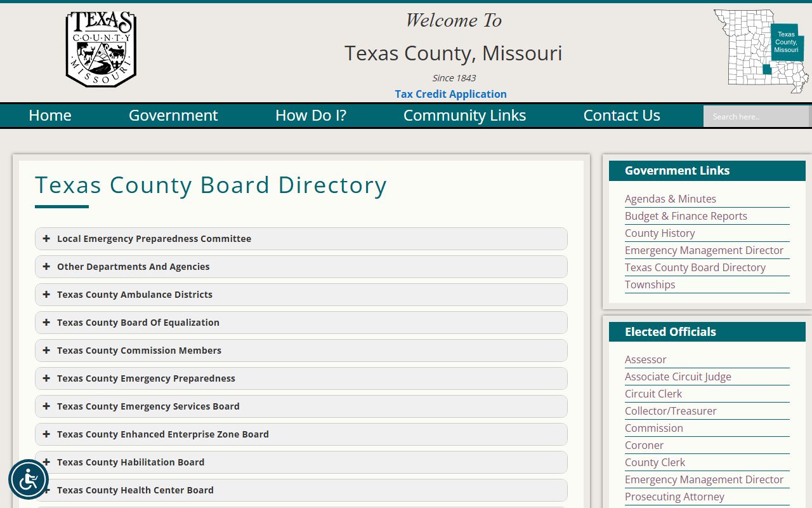This screenshot has height=508, width=812.
Task: Click plus icon beside Board Of Equalization
Action: (x=46, y=323)
